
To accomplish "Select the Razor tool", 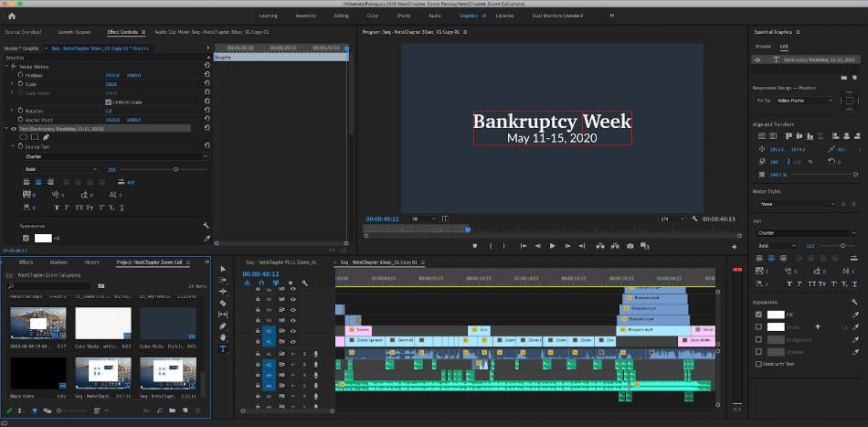I will point(223,303).
